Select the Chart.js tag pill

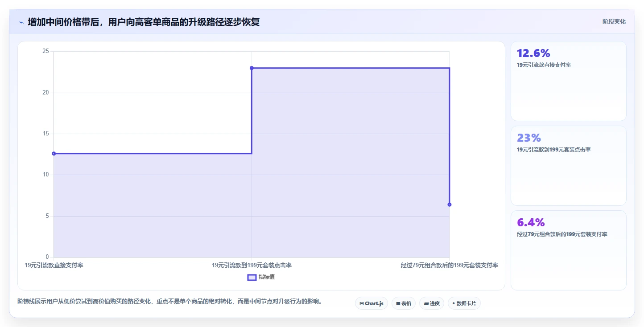click(372, 303)
